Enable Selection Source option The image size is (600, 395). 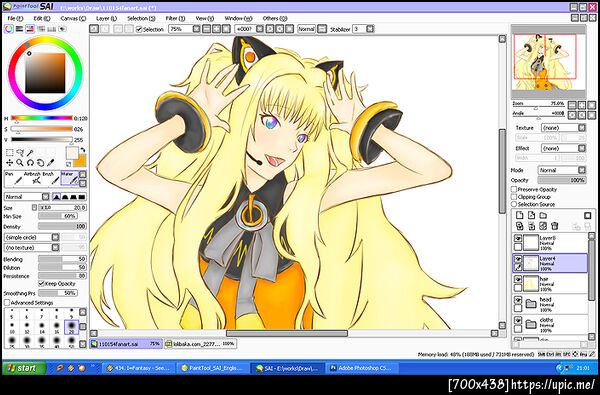coord(514,204)
